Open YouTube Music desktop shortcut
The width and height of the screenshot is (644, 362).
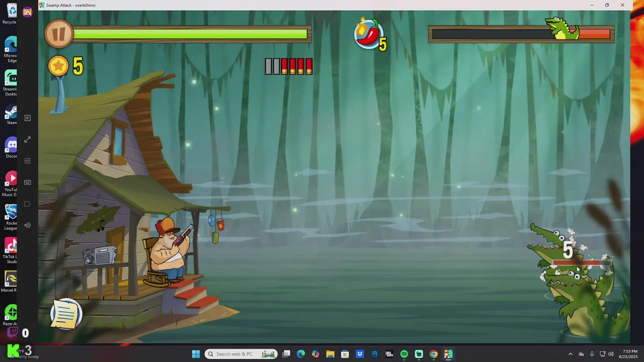tap(10, 184)
